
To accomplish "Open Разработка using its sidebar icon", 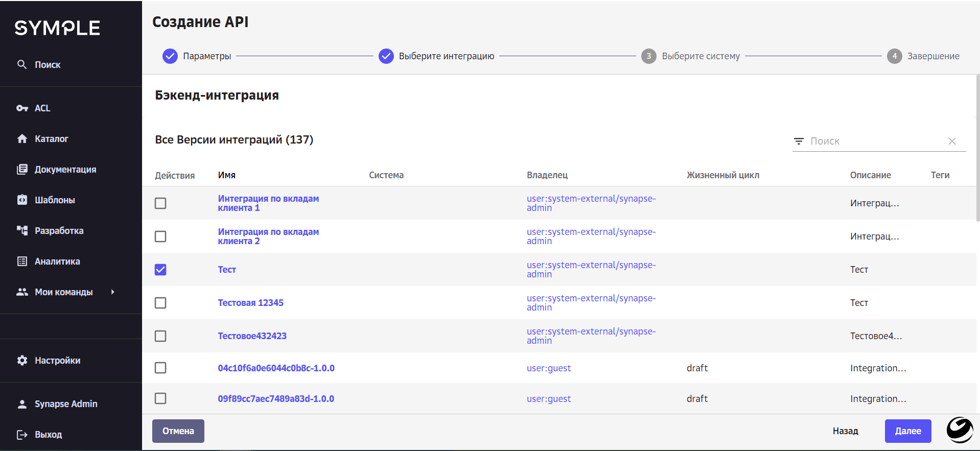I will pos(22,231).
